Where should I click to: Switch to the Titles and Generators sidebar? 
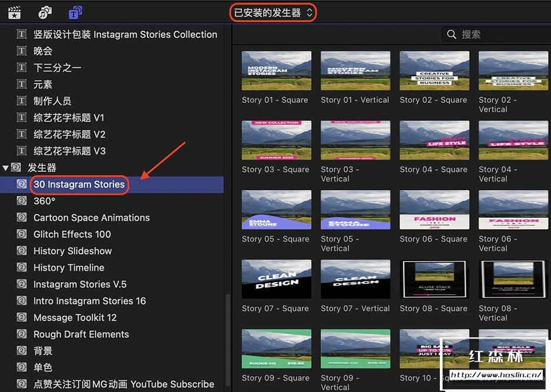coord(75,13)
